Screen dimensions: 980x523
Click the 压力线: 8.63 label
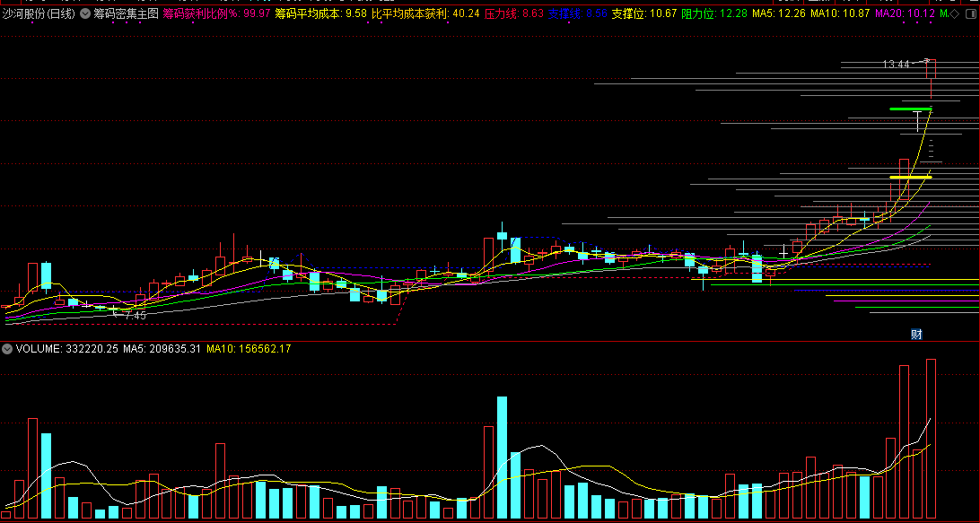coord(513,13)
